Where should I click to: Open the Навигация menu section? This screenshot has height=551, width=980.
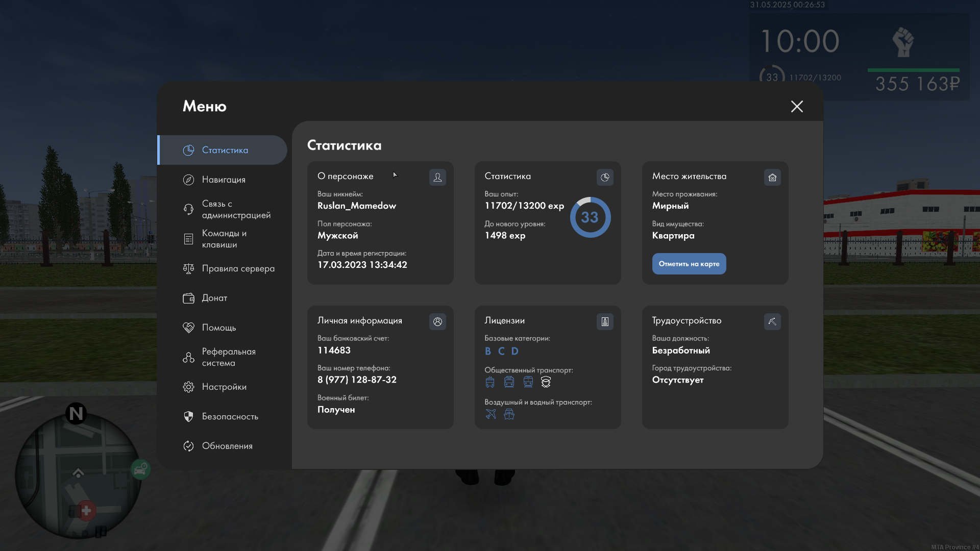[x=223, y=180]
